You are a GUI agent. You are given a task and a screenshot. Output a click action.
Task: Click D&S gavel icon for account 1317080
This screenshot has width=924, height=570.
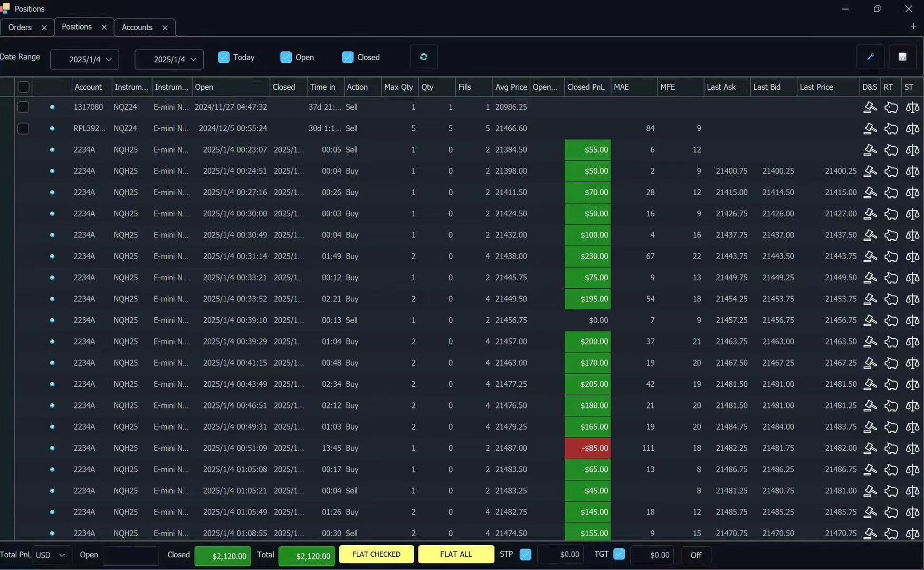(x=870, y=108)
